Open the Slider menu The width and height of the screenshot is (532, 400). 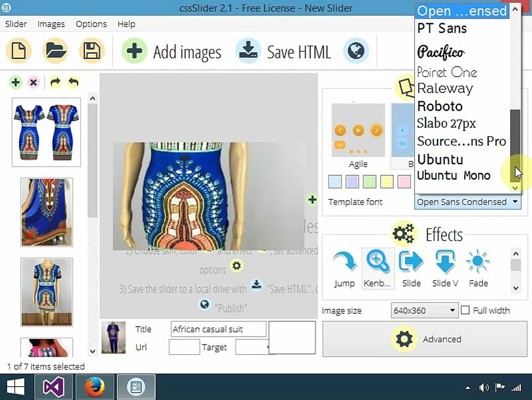tap(16, 24)
